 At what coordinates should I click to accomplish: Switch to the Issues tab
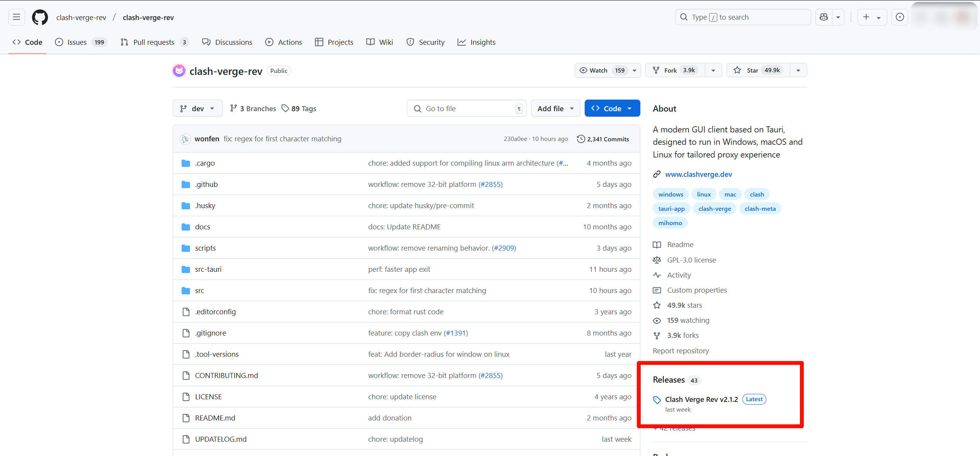[77, 42]
